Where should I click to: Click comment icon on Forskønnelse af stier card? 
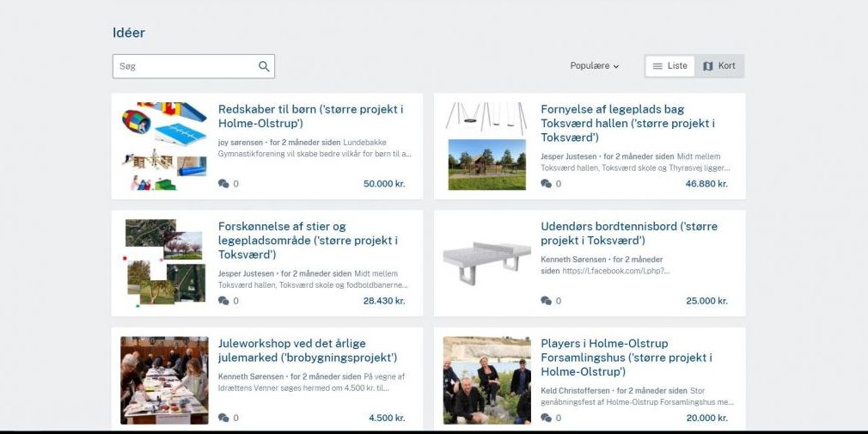click(x=223, y=301)
